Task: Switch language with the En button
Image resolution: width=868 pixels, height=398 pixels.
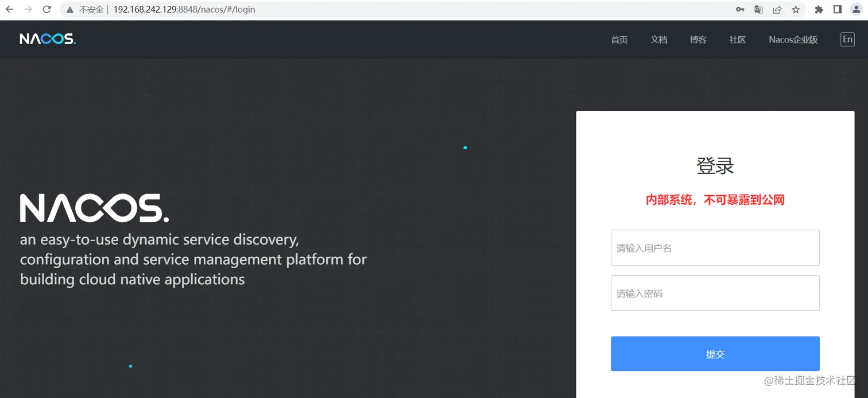Action: click(847, 39)
